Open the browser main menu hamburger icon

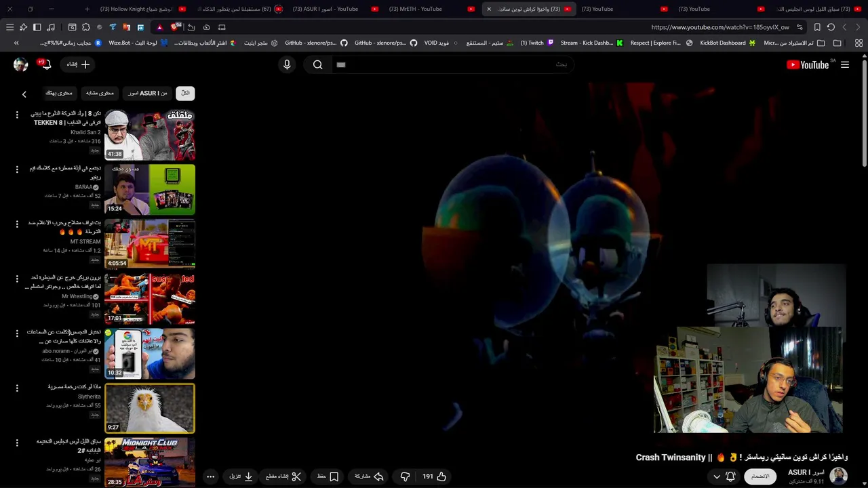(x=9, y=27)
